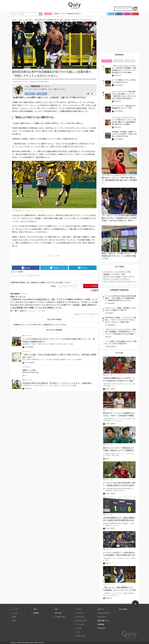Click the ユニフォーム hot tag

pos(107,272)
